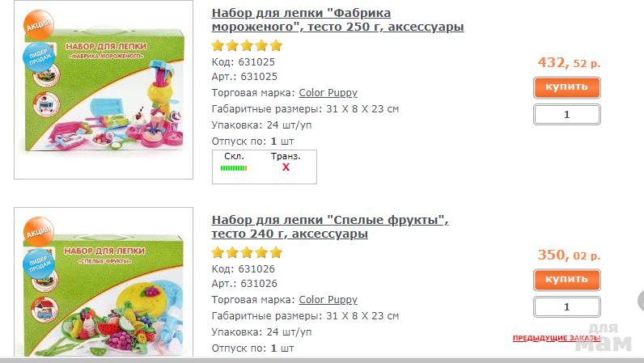
Task: Open the Color Puppy brand link for item 631026
Action: pyautogui.click(x=328, y=300)
